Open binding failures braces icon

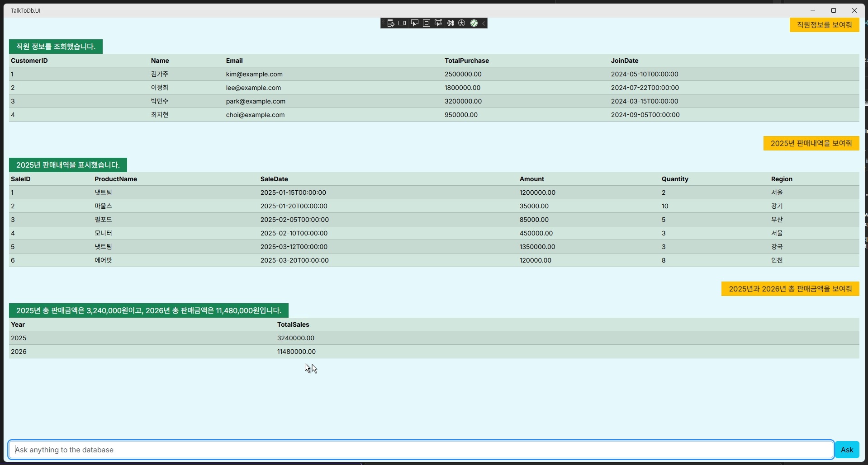(451, 23)
